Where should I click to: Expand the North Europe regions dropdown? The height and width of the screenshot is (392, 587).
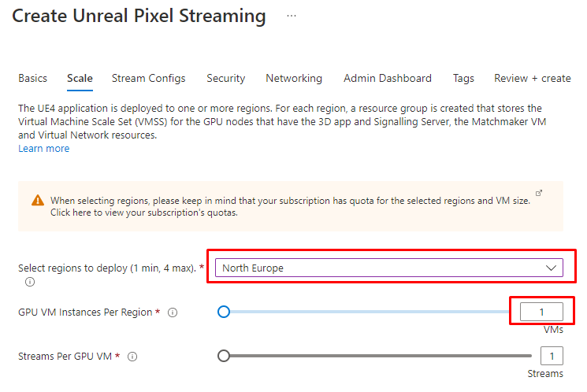[x=389, y=268]
